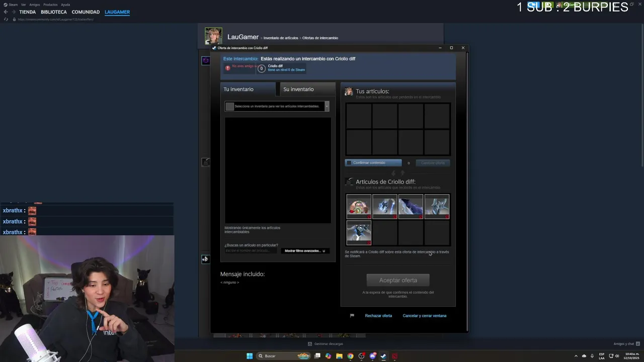Open the Ayuda menu
Image resolution: width=644 pixels, height=362 pixels.
(65, 5)
